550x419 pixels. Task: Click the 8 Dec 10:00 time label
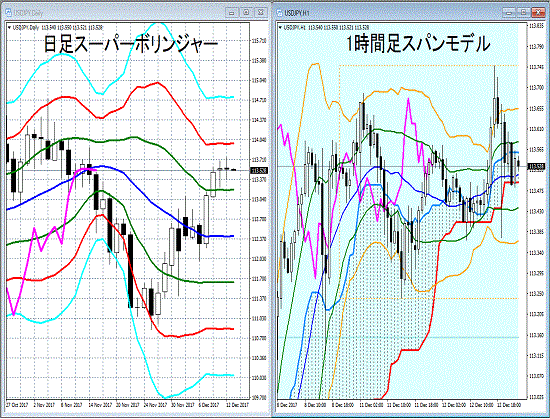315,405
